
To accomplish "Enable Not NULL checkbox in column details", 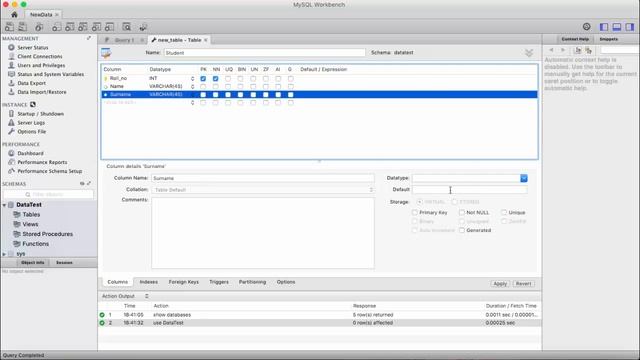I will [462, 213].
